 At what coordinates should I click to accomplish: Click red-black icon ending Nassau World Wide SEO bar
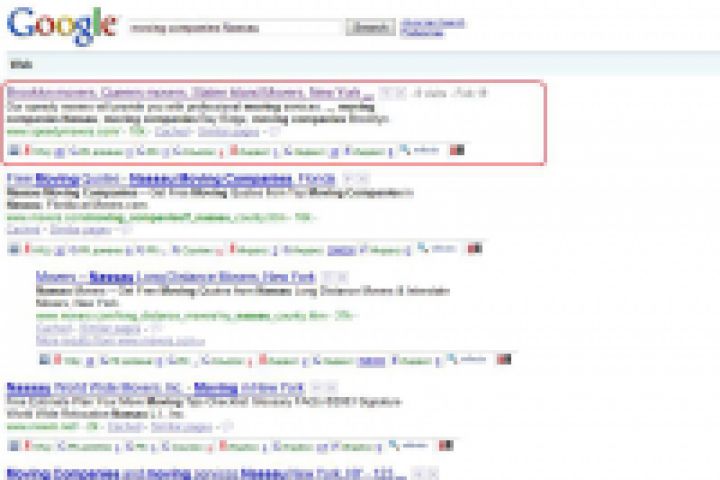click(x=446, y=445)
